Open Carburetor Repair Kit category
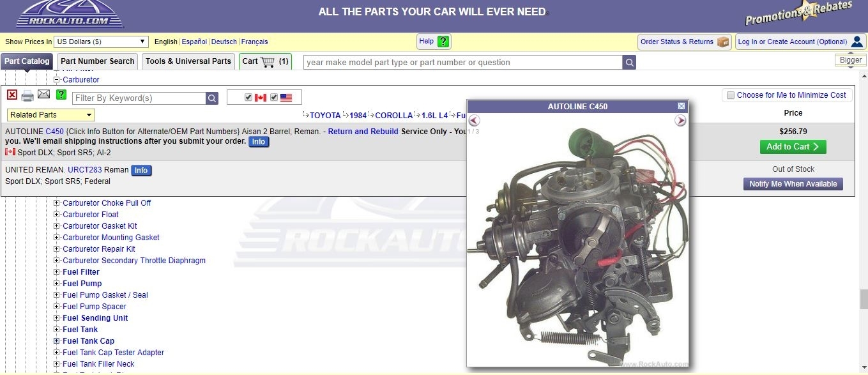This screenshot has width=868, height=375. (99, 249)
